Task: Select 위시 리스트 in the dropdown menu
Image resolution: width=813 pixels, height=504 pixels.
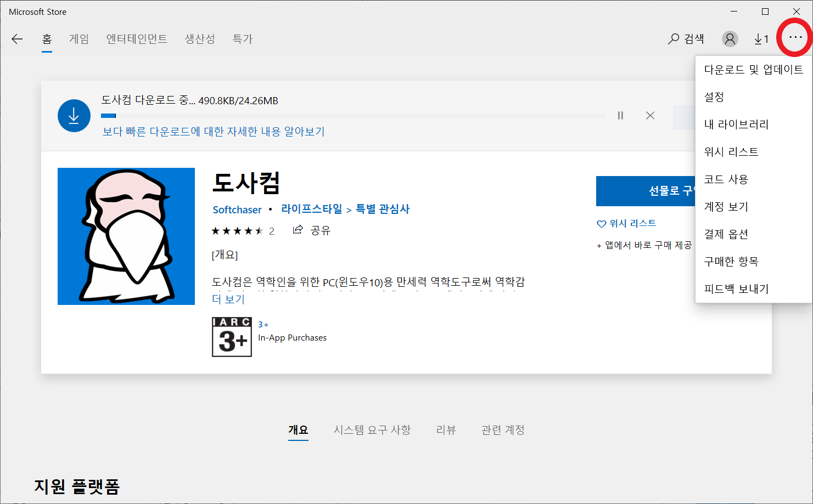Action: point(754,152)
